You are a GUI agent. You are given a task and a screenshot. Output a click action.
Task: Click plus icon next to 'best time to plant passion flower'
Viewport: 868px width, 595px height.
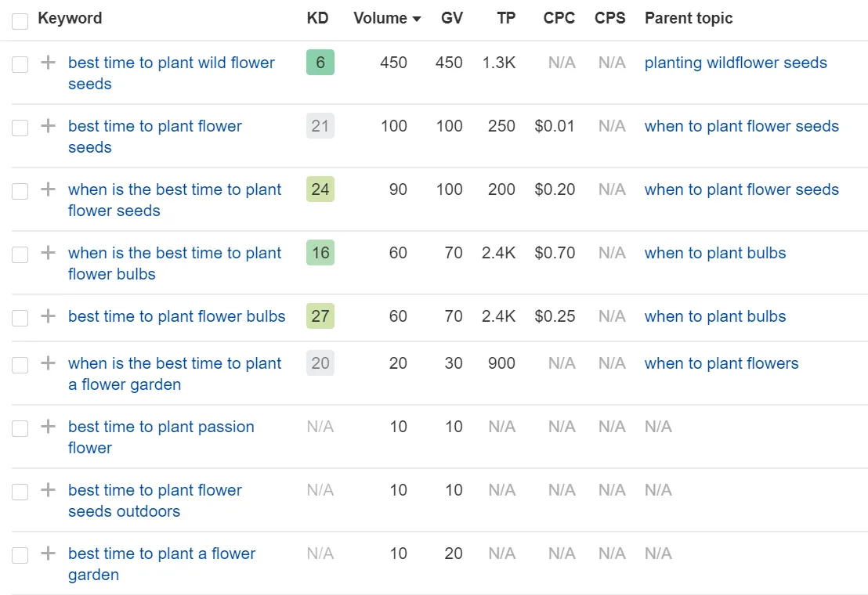(48, 427)
